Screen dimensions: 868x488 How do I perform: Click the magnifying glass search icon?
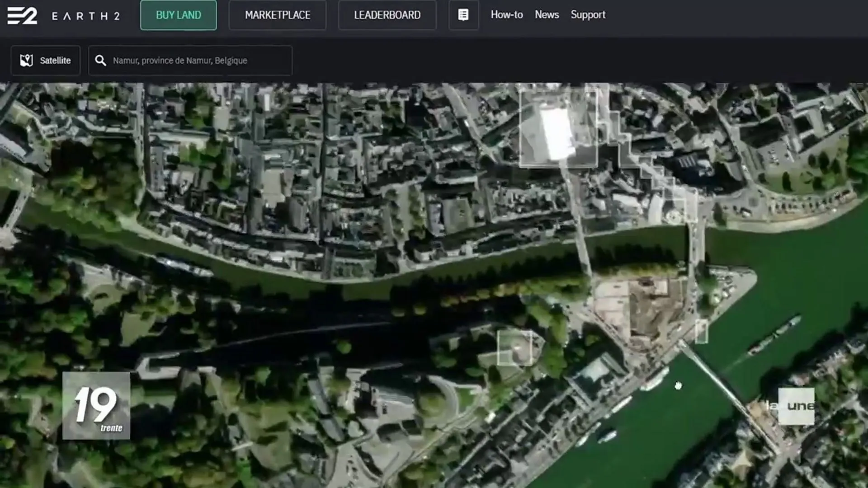pos(100,61)
